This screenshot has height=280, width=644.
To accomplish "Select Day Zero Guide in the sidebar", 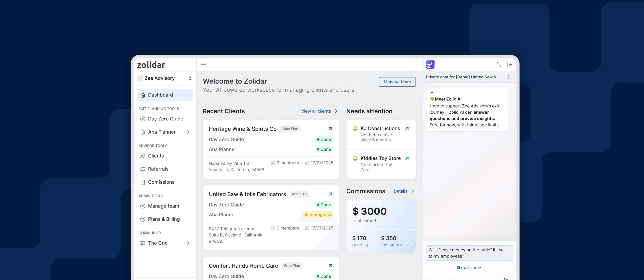I will (x=165, y=119).
